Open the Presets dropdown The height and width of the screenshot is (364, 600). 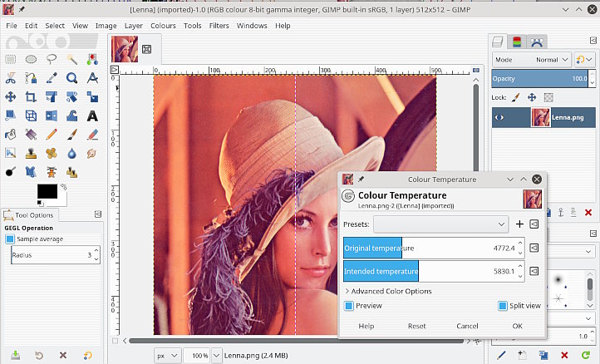(x=440, y=224)
